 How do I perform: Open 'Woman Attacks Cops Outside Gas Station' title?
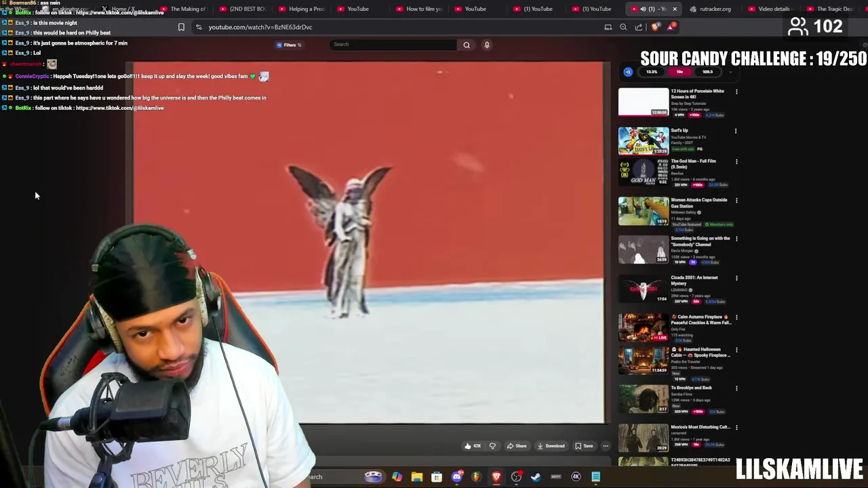click(x=698, y=203)
